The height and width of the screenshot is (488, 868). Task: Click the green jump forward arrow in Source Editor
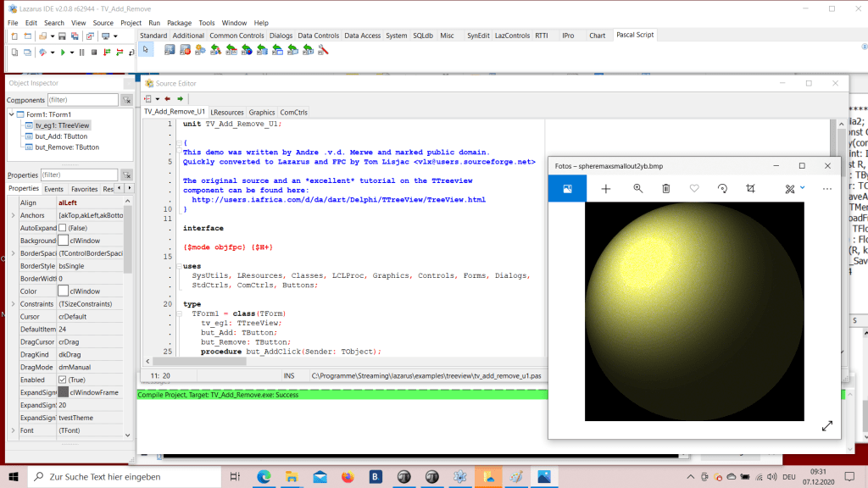180,98
